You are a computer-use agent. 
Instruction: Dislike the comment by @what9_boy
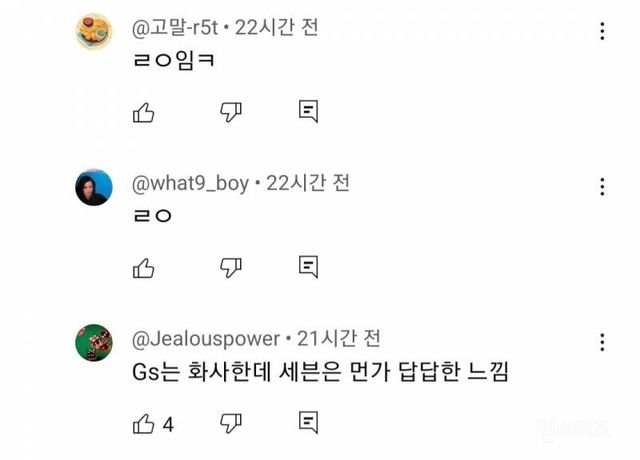(x=231, y=268)
